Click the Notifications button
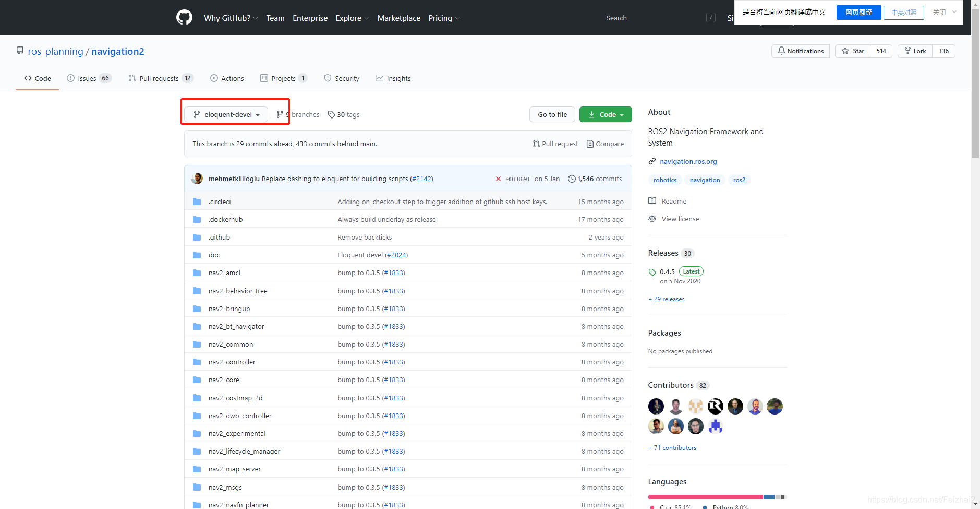Viewport: 980px width, 509px height. (801, 51)
